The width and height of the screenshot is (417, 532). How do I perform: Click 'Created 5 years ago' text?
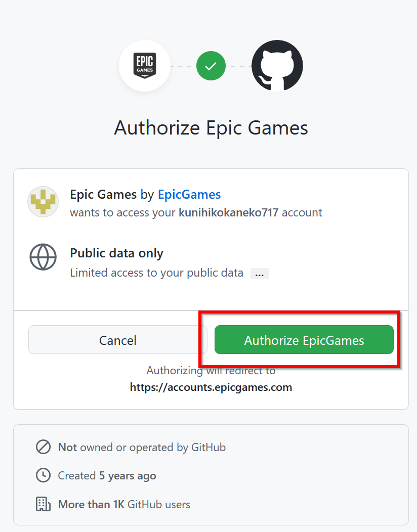107,476
